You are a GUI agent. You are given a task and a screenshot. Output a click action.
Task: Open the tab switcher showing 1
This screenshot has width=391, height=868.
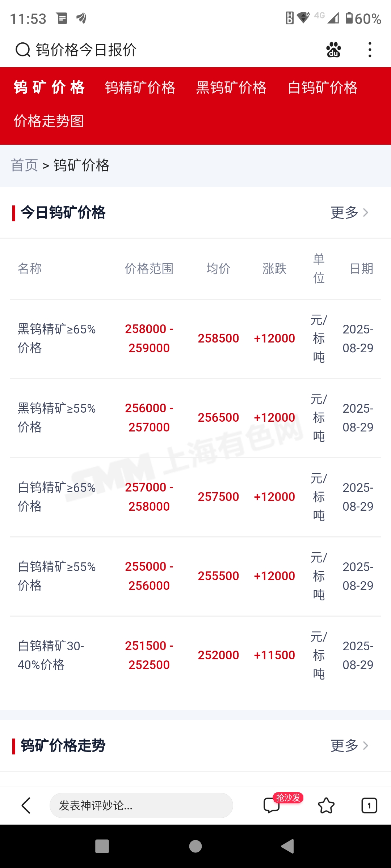369,805
